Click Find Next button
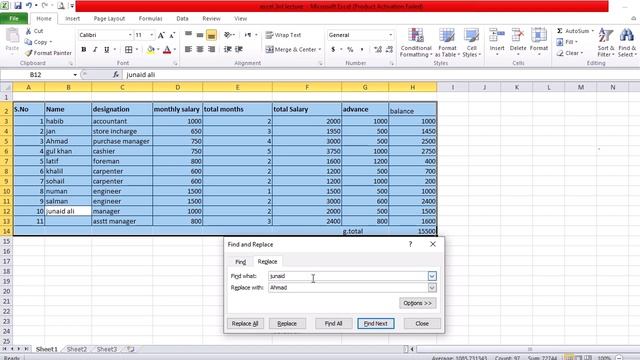Screen dimensions: 640x360 (x=376, y=324)
